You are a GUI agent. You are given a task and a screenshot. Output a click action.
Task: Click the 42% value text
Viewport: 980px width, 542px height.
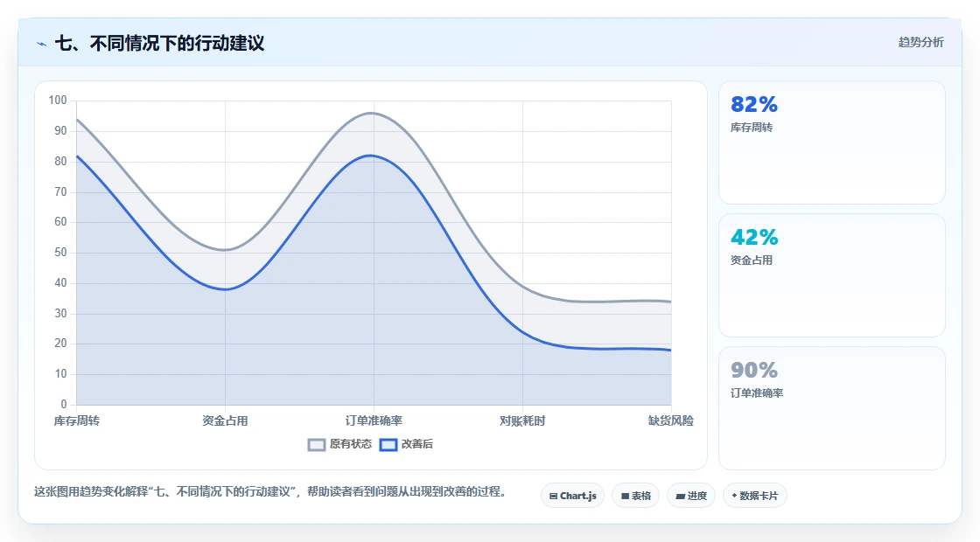tap(753, 237)
